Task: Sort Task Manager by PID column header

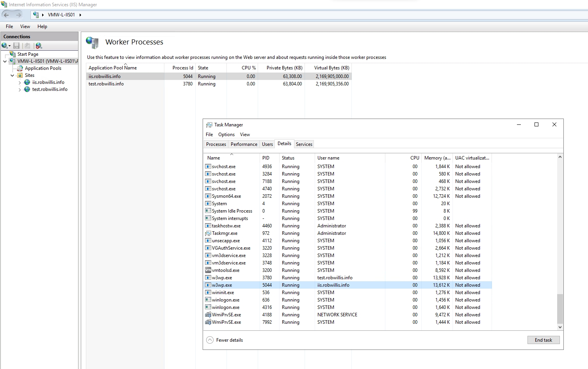Action: 269,158
